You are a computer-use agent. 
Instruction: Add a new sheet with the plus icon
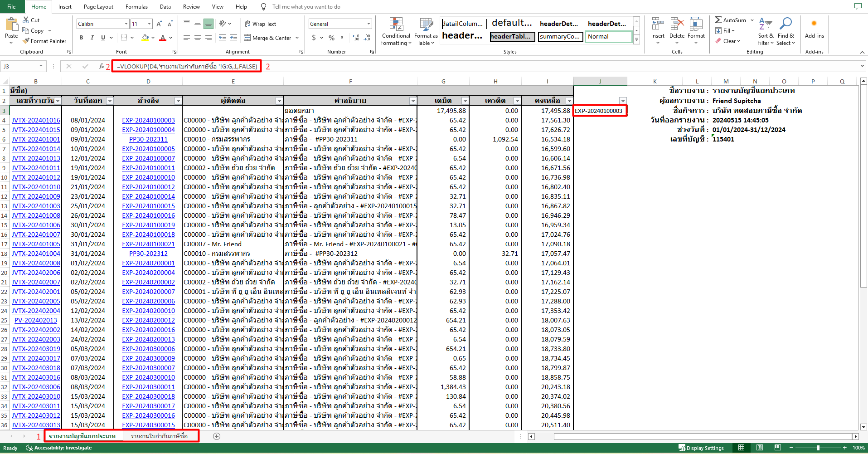217,436
